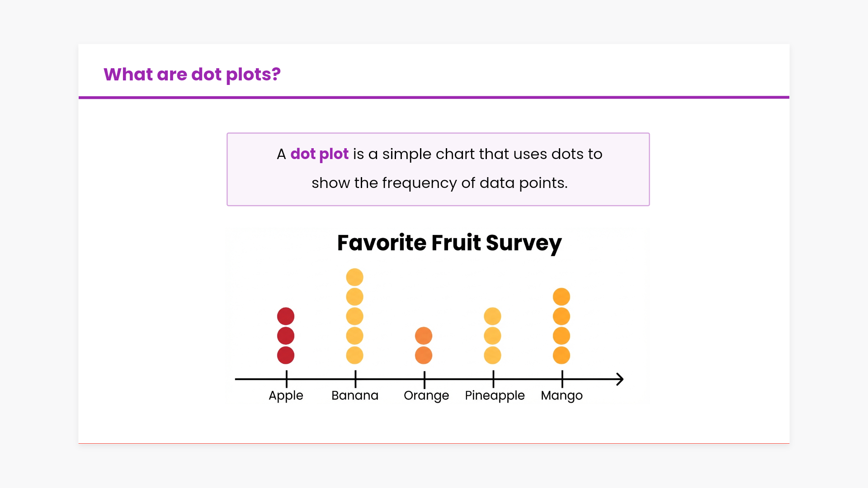Click the Orange axis label

(x=426, y=395)
